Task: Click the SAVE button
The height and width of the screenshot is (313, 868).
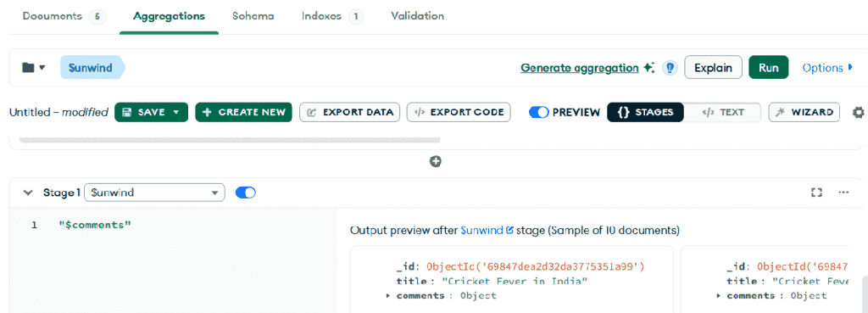Action: [151, 113]
